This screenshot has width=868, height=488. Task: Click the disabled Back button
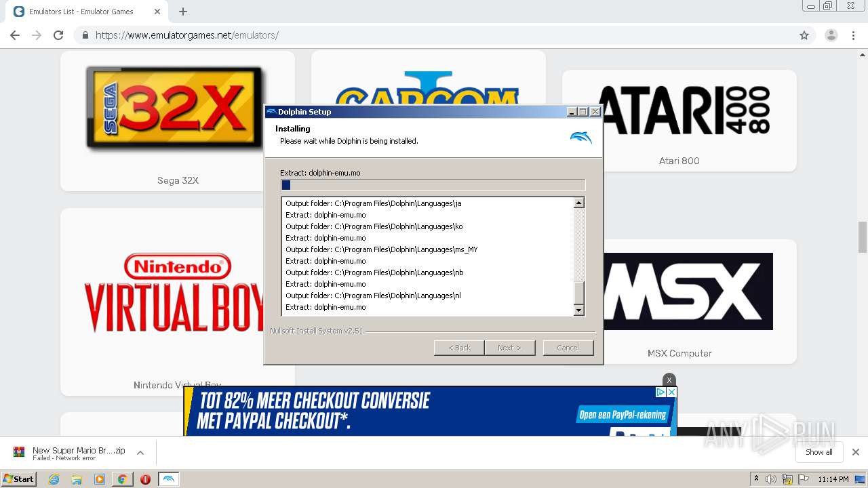click(459, 348)
